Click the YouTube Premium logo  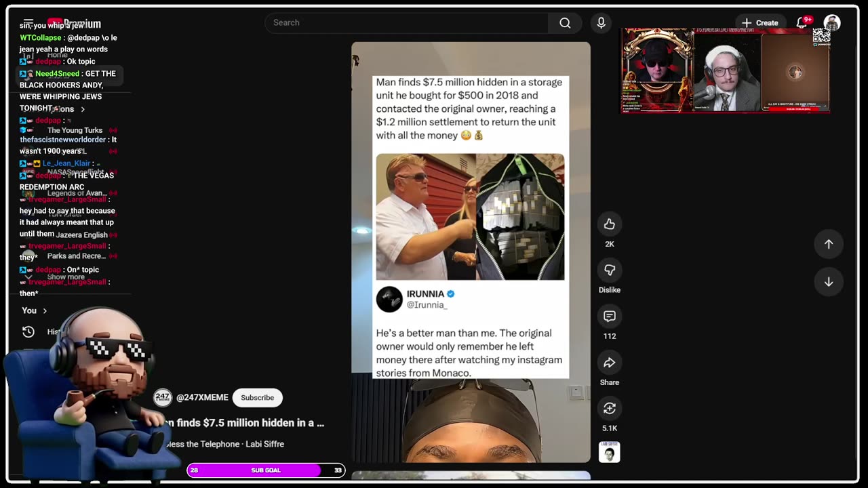coord(75,24)
